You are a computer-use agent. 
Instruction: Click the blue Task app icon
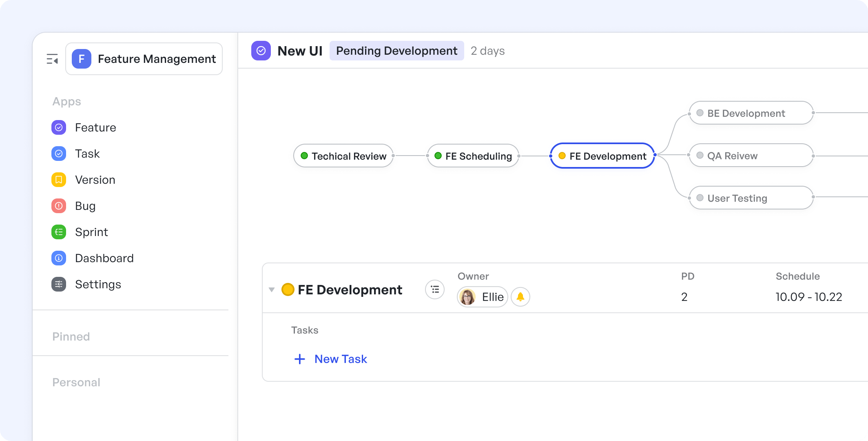(59, 154)
